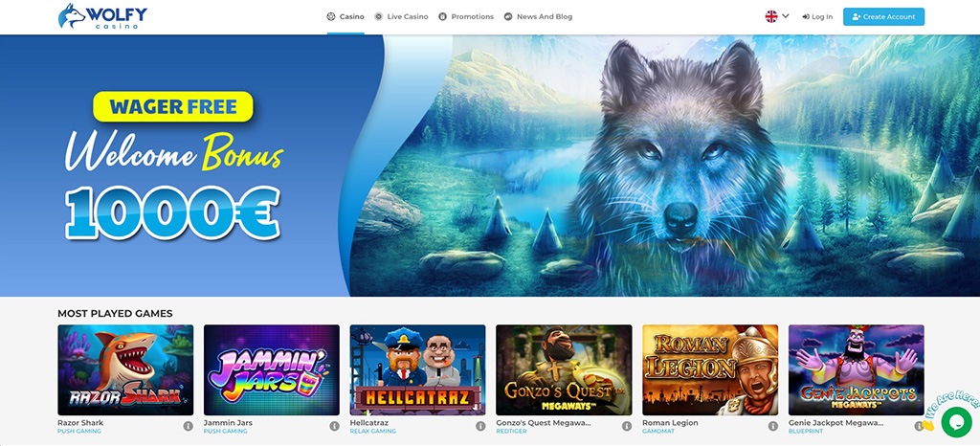Open Gonzo's Quest Megaways thumbnail

[x=564, y=369]
